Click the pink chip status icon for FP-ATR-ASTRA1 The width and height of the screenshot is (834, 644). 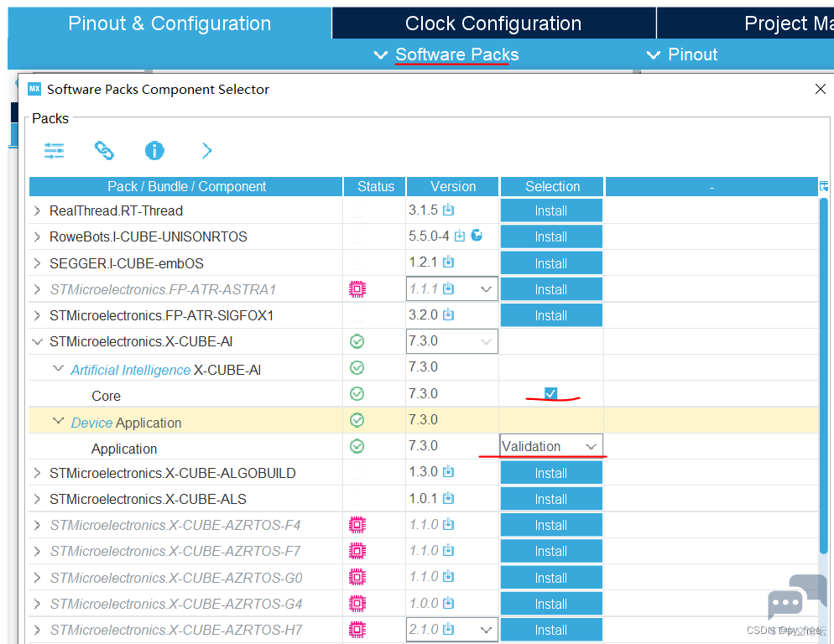tap(357, 289)
